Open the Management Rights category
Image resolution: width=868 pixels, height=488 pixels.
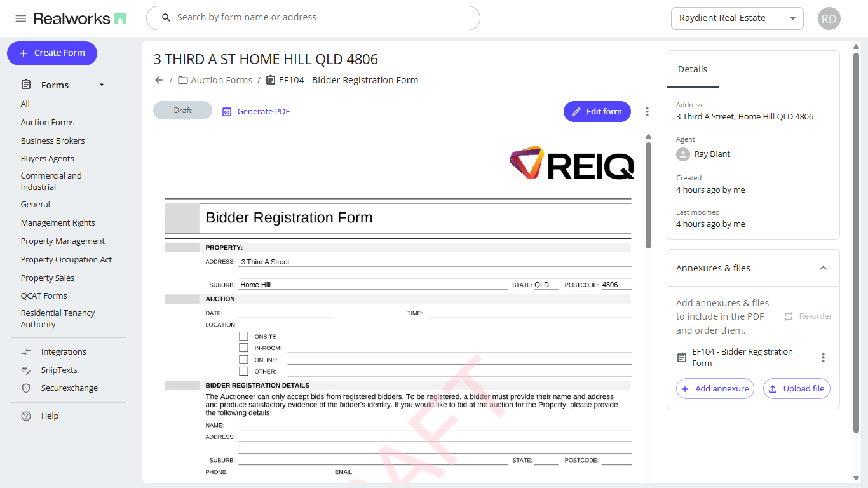pos(58,223)
